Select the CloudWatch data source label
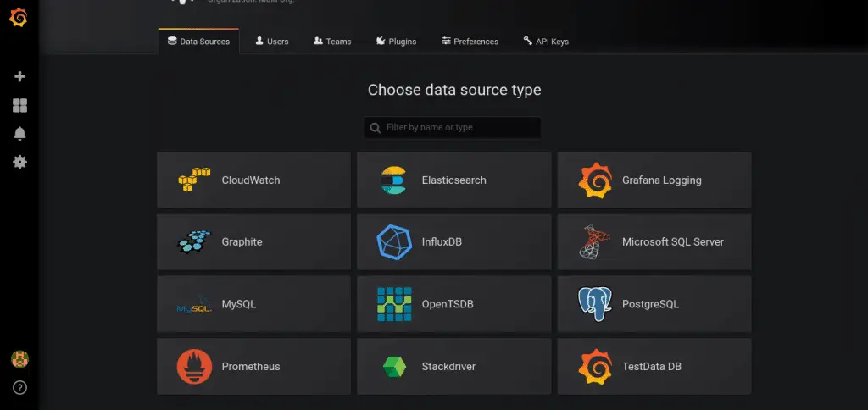 pyautogui.click(x=251, y=180)
